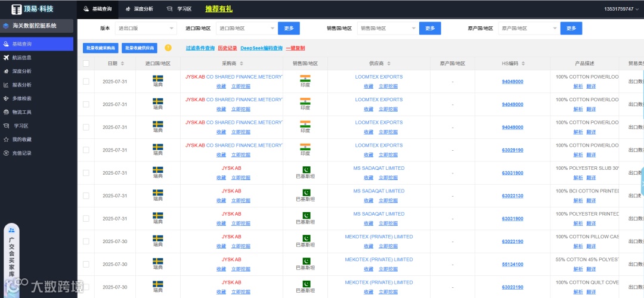This screenshot has width=644, height=298.
Task: Tick checkbox of COTTON QUILT COVER row
Action: pos(86,287)
